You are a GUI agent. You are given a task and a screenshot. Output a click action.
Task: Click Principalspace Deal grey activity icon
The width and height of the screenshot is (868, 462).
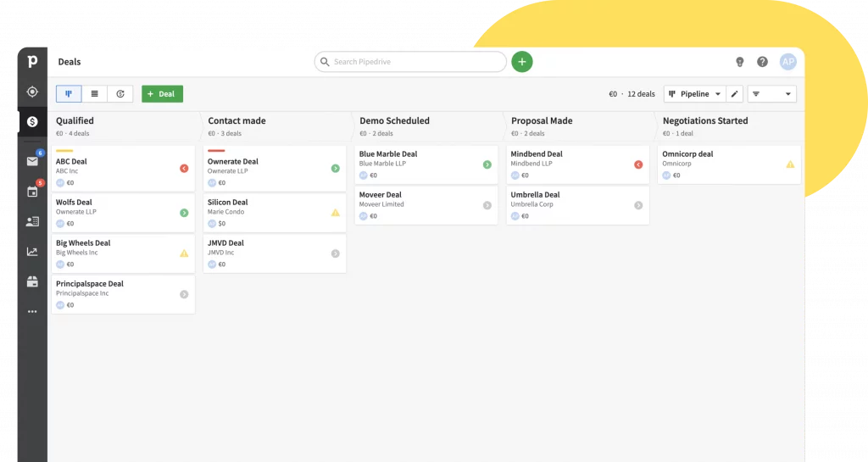tap(184, 294)
